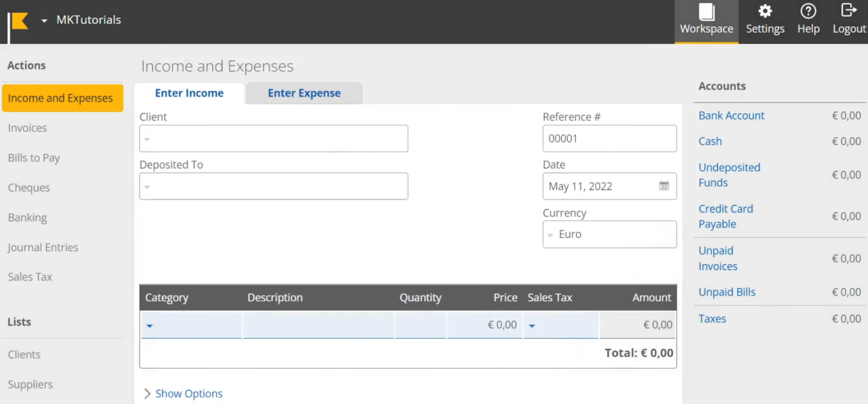
Task: View the Undeposited Funds account
Action: click(x=729, y=175)
